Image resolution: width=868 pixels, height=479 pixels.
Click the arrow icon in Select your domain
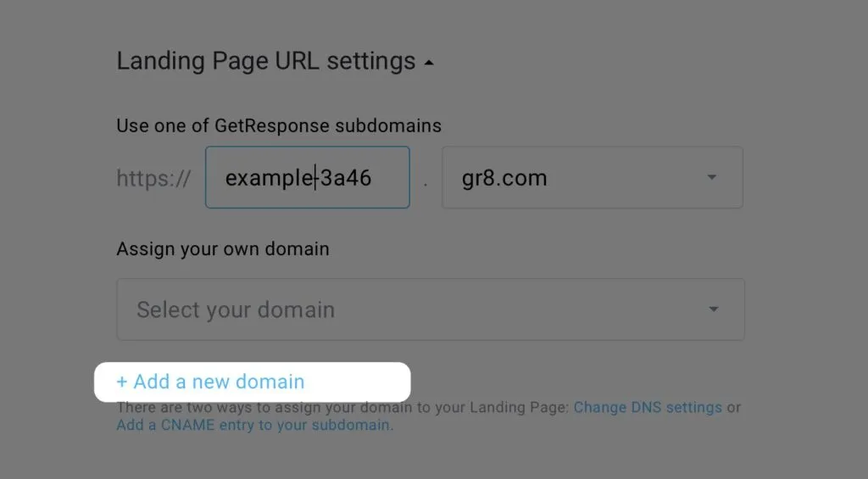pos(714,309)
